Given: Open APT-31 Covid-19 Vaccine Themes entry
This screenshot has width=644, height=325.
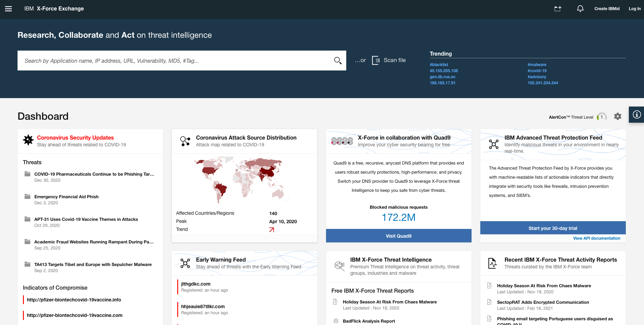Looking at the screenshot, I should (86, 219).
